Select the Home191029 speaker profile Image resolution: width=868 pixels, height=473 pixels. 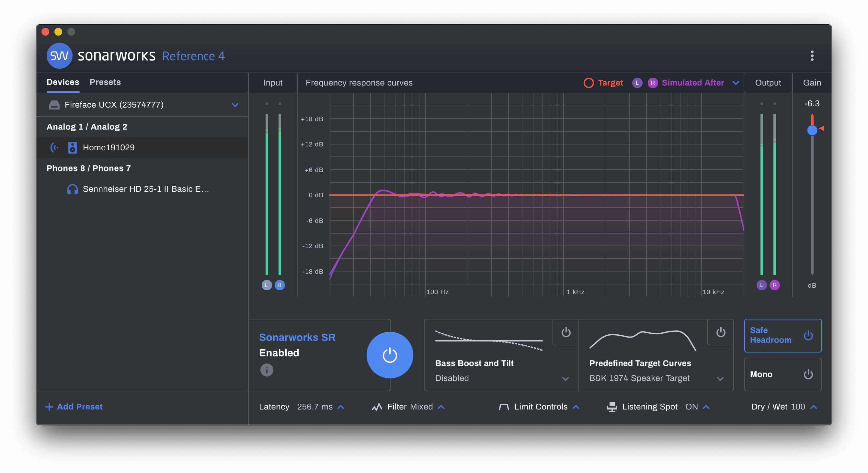142,147
